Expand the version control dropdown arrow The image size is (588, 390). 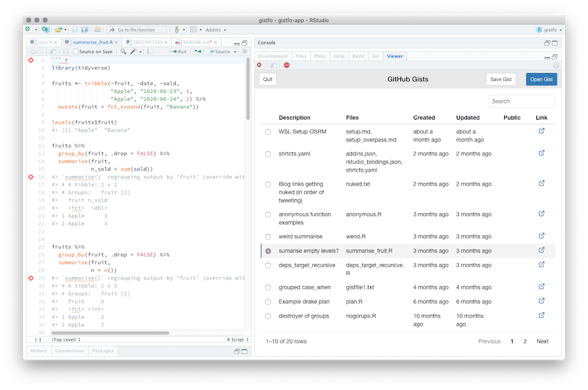[x=184, y=30]
